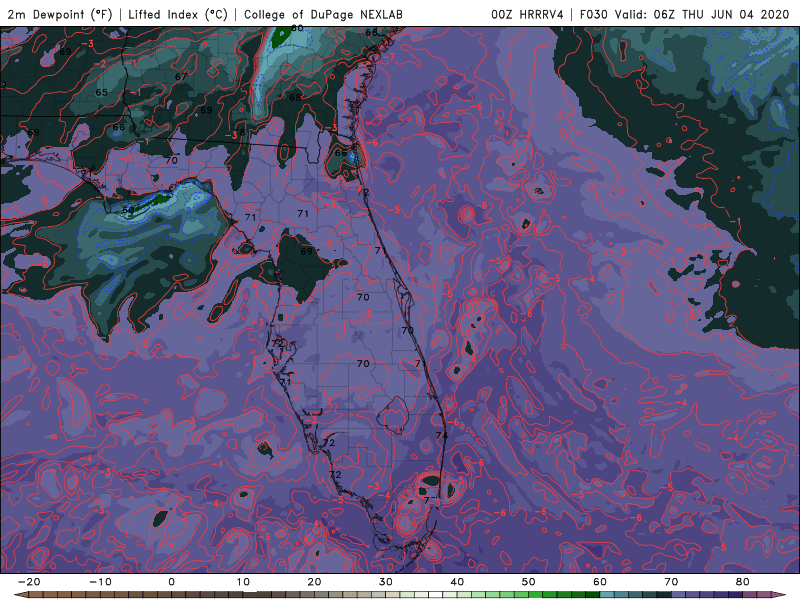Click the '00Z HRRRV4' model run label
The image size is (800, 600).
coord(527,14)
